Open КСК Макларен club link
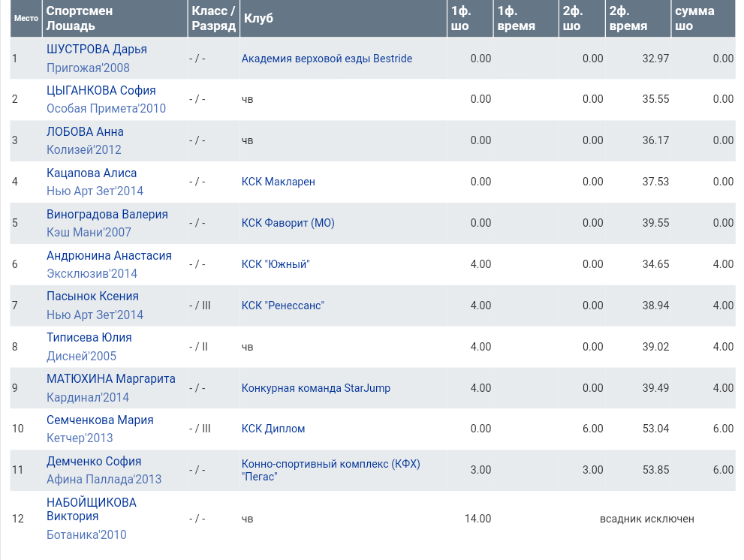This screenshot has height=560, width=744. [278, 182]
